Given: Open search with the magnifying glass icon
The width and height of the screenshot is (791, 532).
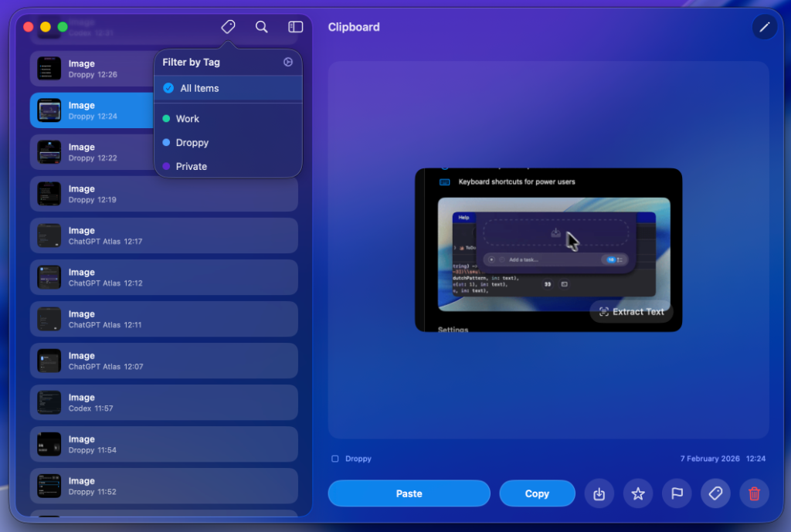Looking at the screenshot, I should [x=262, y=27].
